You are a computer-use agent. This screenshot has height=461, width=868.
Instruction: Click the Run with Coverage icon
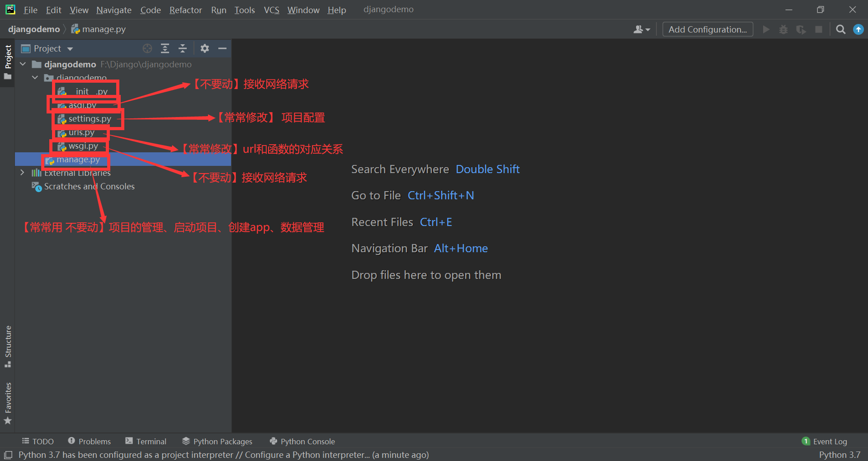point(801,29)
